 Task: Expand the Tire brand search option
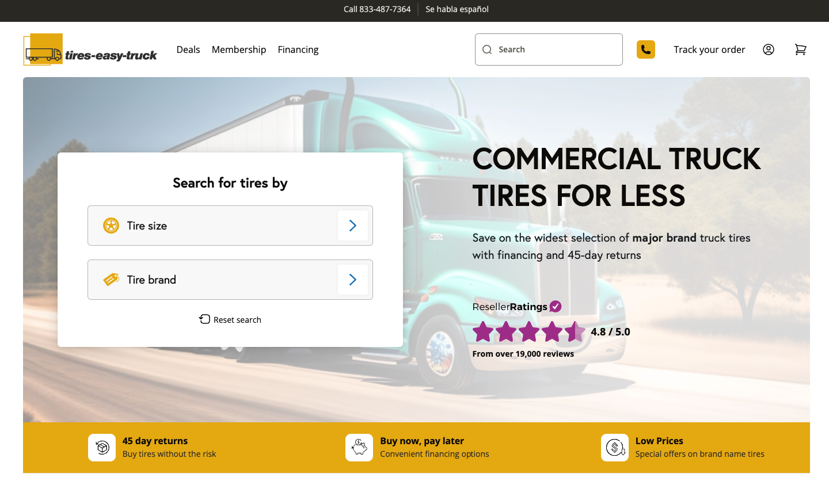230,280
